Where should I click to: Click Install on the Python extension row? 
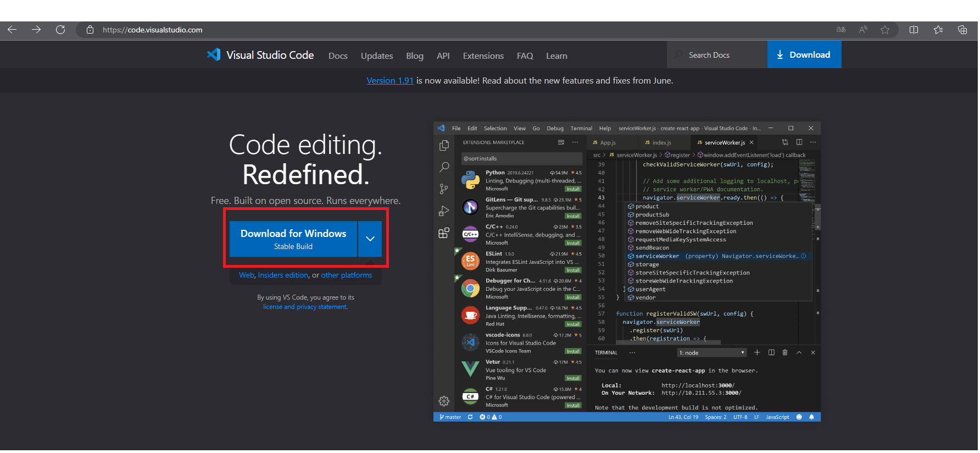coord(573,189)
